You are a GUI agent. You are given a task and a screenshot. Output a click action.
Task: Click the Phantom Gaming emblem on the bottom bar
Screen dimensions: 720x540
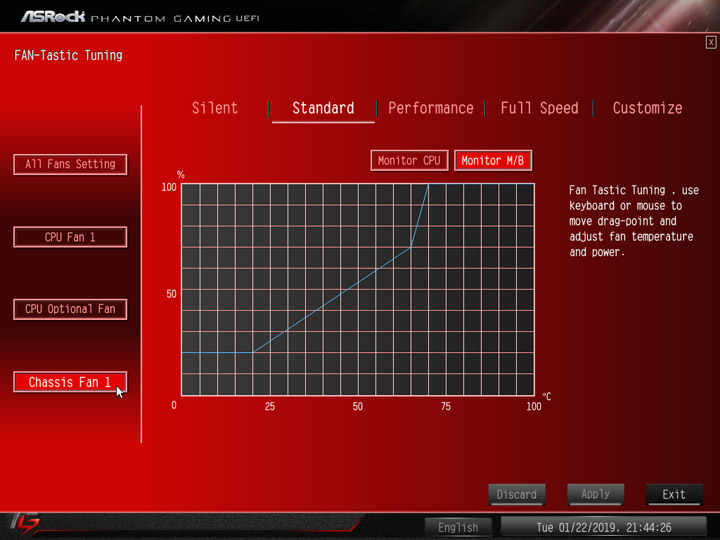(x=25, y=524)
